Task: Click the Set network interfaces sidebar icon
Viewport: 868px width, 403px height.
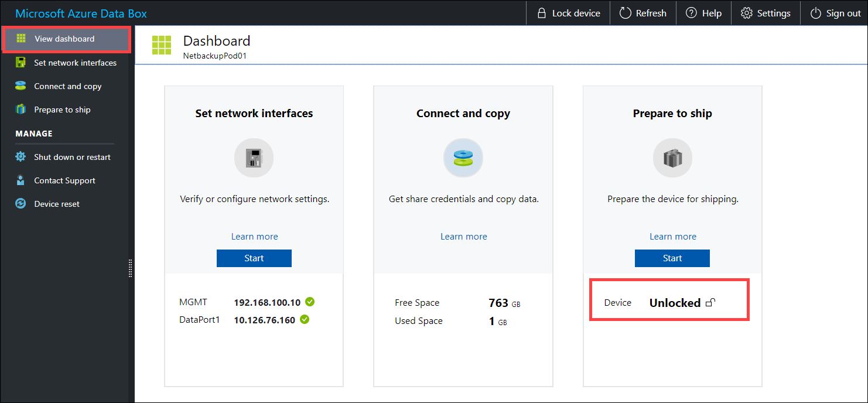Action: pyautogui.click(x=21, y=63)
